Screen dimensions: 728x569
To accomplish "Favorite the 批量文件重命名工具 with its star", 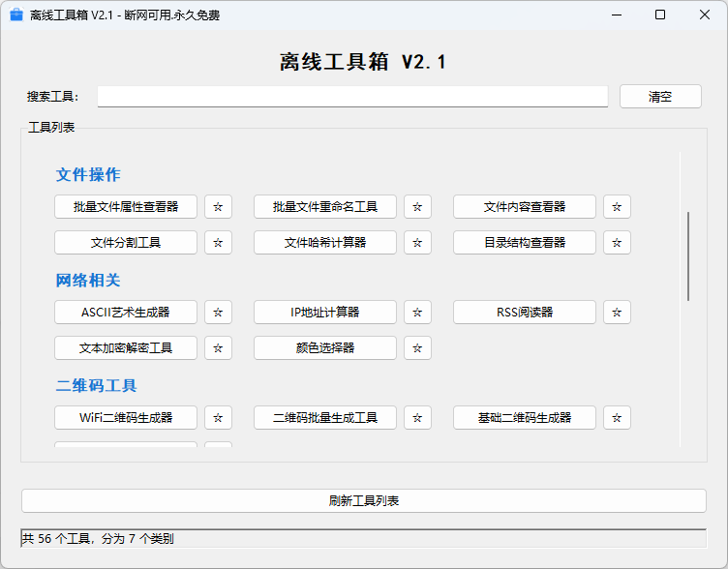I will (x=417, y=207).
